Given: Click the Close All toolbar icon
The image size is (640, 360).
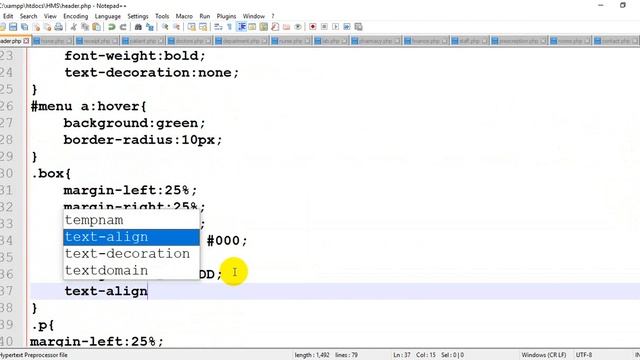Looking at the screenshot, I should click(47, 27).
